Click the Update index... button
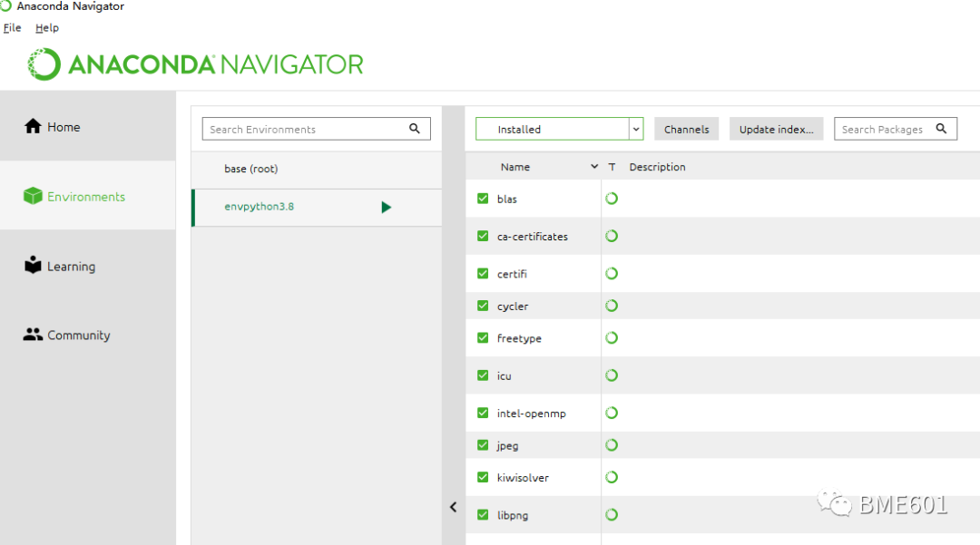Image resolution: width=980 pixels, height=545 pixels. tap(776, 130)
